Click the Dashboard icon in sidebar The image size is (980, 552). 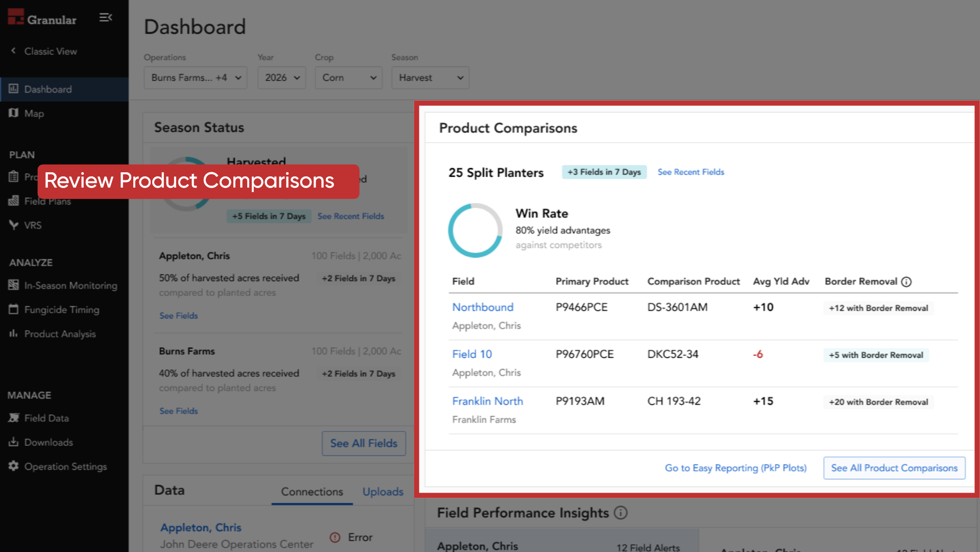[x=14, y=89]
